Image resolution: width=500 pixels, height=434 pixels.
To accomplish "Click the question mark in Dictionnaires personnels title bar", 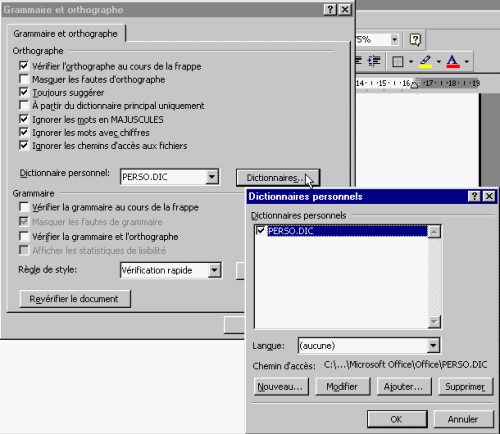I will tap(474, 196).
